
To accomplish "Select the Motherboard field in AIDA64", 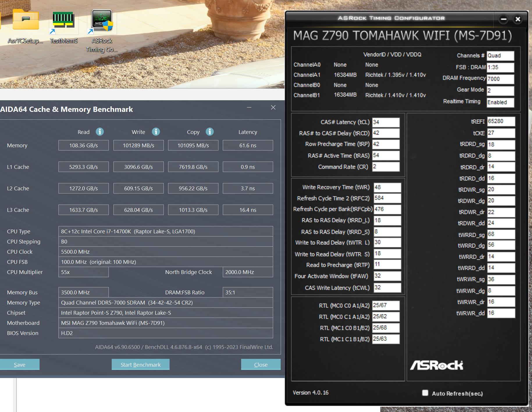I will tap(166, 323).
